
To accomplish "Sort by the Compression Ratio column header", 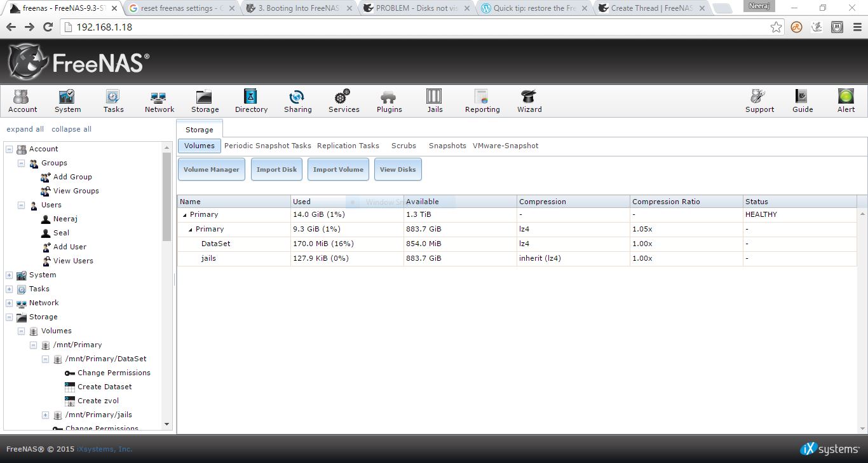I will (686, 202).
